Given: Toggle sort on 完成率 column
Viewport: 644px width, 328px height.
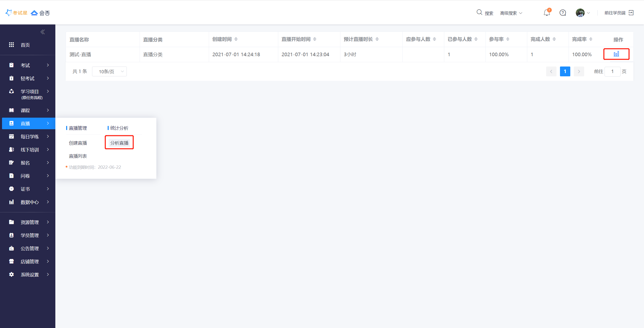Looking at the screenshot, I should 591,39.
